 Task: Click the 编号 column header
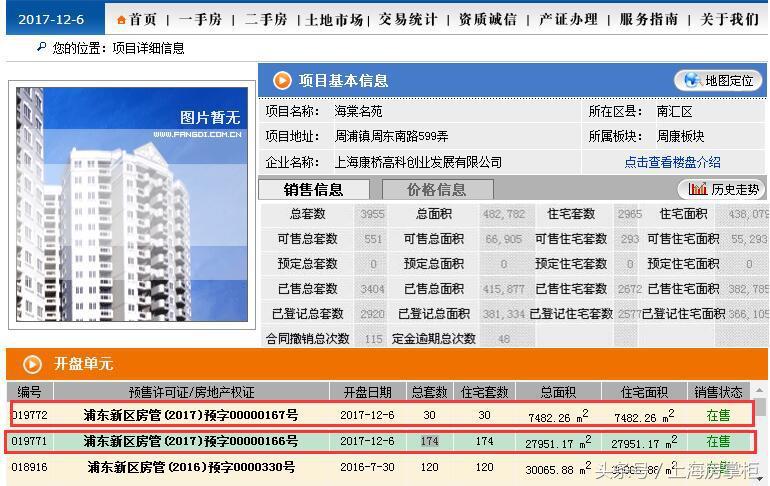(x=29, y=392)
